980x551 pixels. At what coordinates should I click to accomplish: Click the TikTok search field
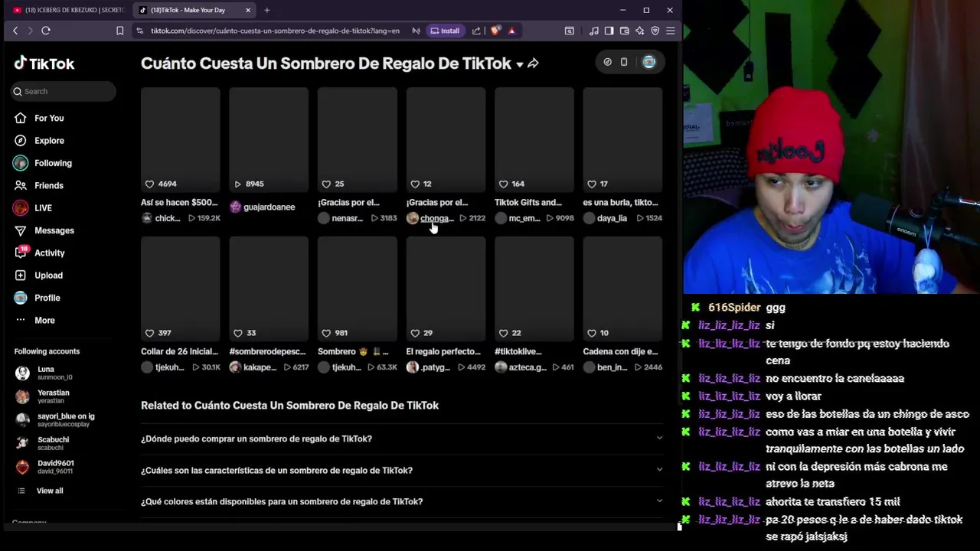[64, 91]
